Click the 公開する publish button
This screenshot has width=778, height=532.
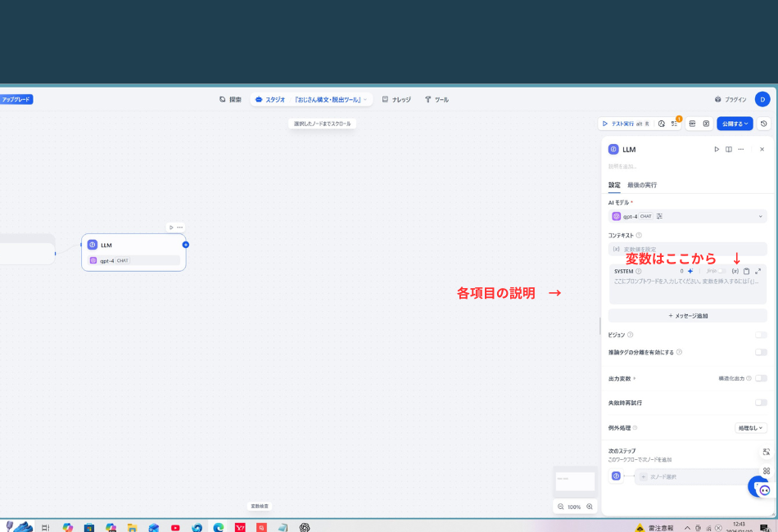click(733, 123)
